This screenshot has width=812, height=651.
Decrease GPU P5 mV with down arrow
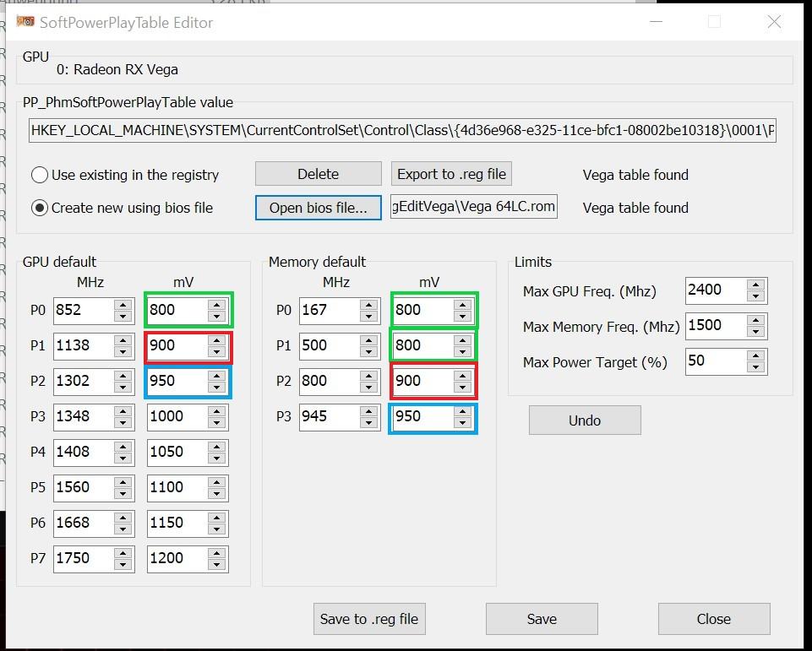pyautogui.click(x=217, y=494)
